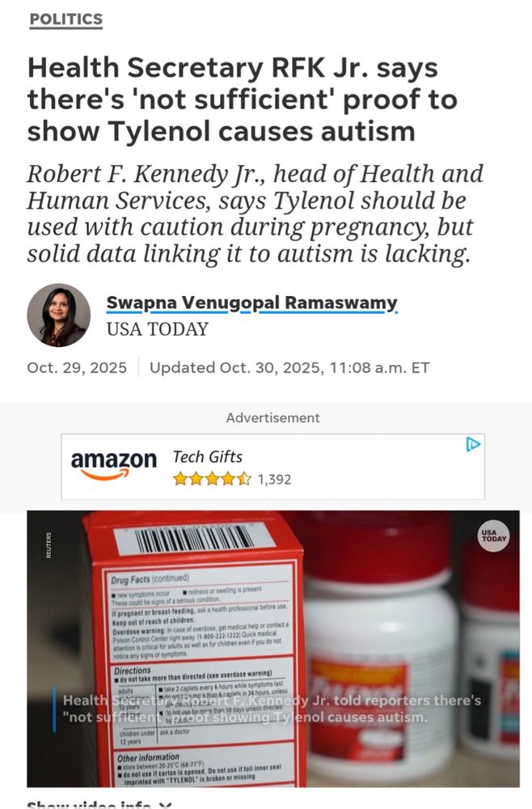Click the USA TODAY circular logo on video

click(x=493, y=536)
